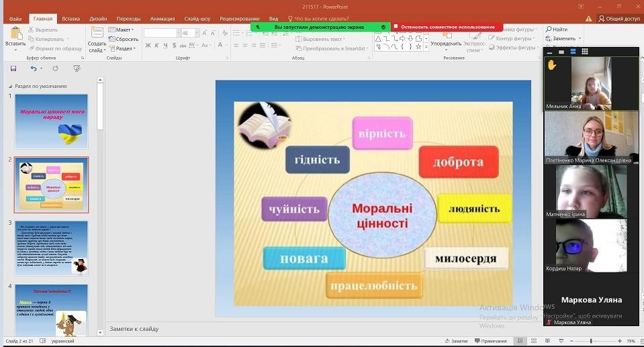Toggle bold Ж formatting

(148, 45)
